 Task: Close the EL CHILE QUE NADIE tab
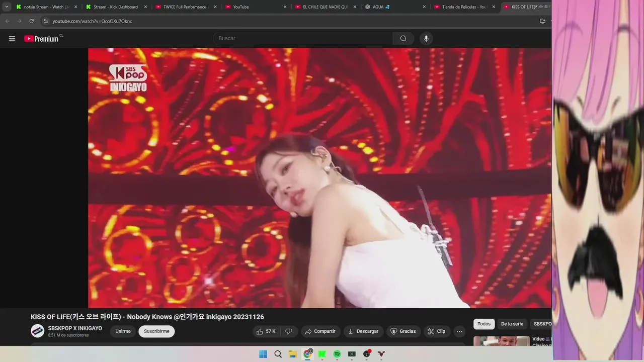pos(355,7)
